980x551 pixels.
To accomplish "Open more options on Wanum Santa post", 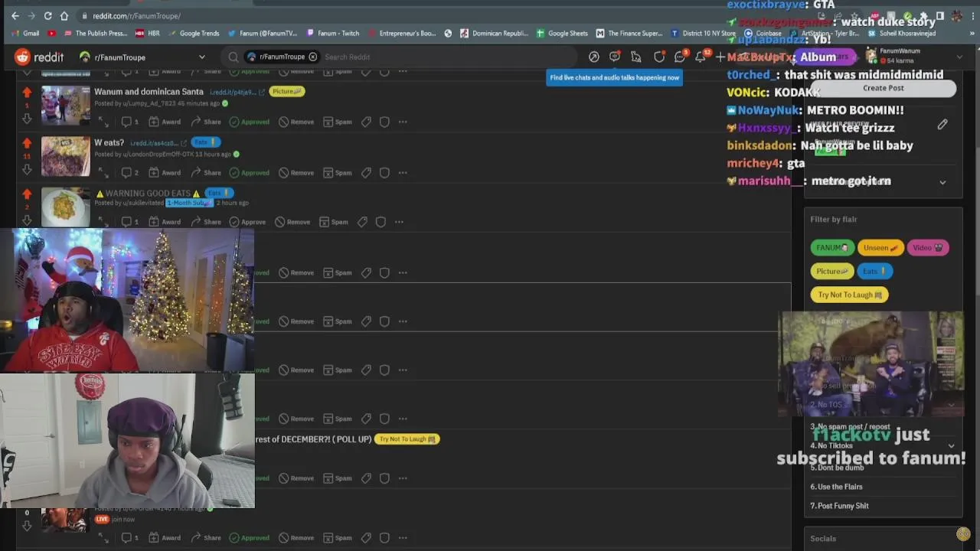I will pos(403,122).
